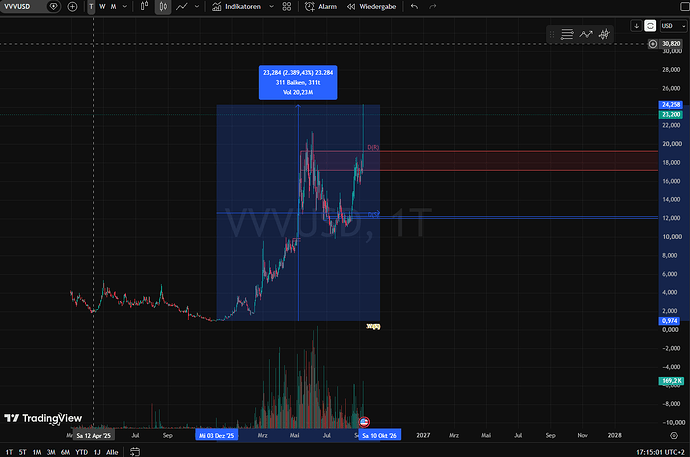Switch to the W weekly timeframe
This screenshot has height=457, width=690.
coord(102,7)
